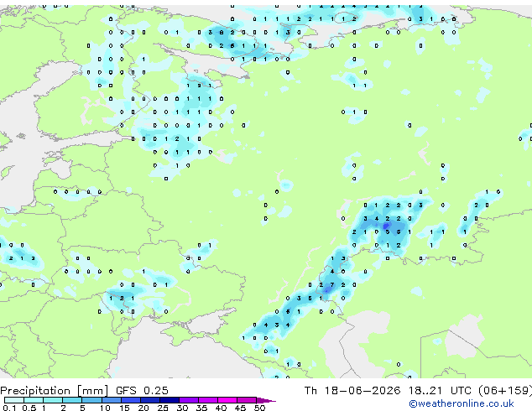This screenshot has width=532, height=411.
Task: Click the 'Th 18-06-2026' date text
Action: (352, 391)
